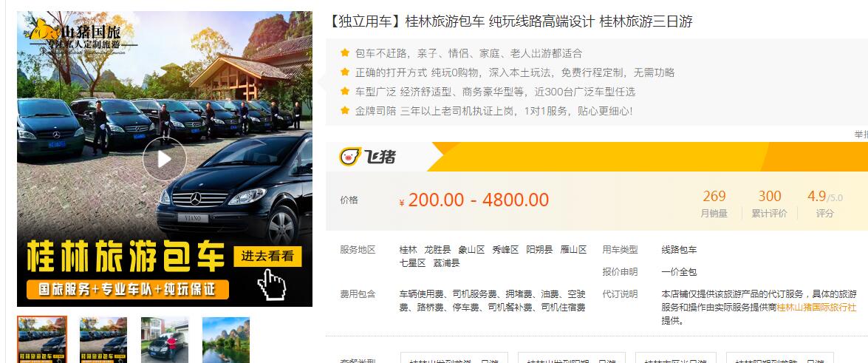The image size is (868, 363).
Task: Select the first highlighted thumbnail of the car fleet
Action: [x=42, y=340]
